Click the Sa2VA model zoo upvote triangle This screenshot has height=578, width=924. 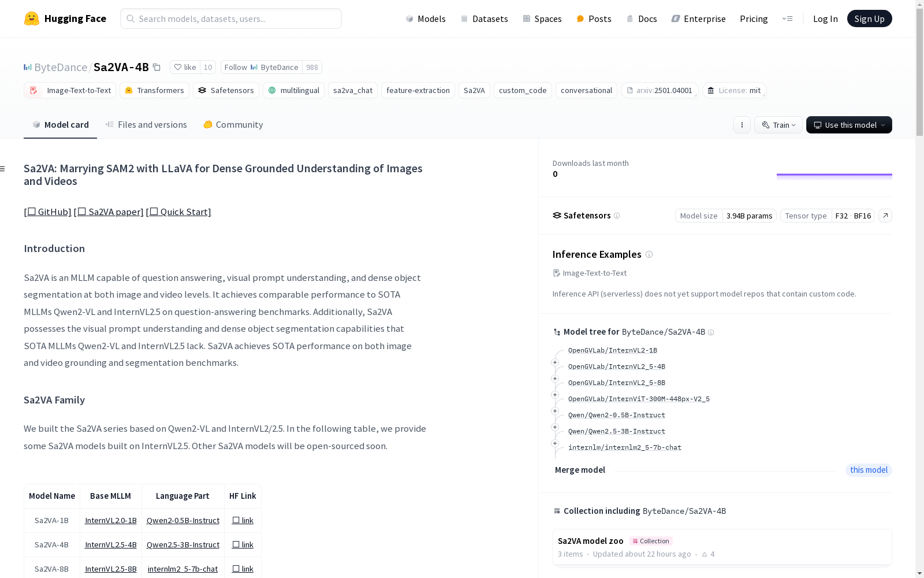[705, 554]
